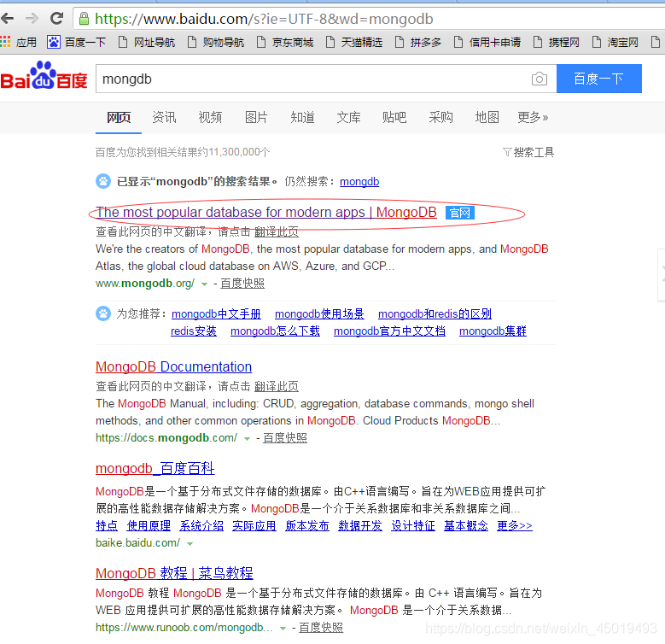665x644 pixels.
Task: Search still for 'mongdb' link
Action: tap(359, 182)
